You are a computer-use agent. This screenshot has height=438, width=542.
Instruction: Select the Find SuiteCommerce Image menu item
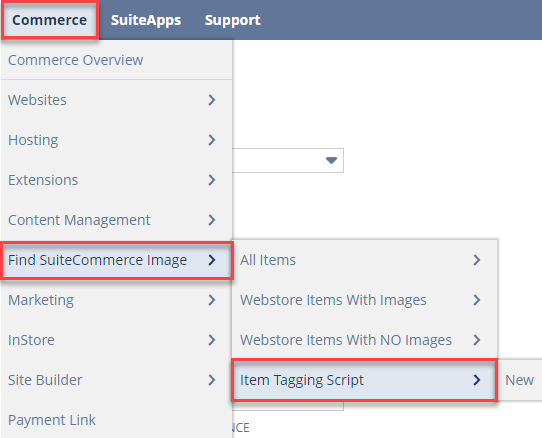click(117, 260)
